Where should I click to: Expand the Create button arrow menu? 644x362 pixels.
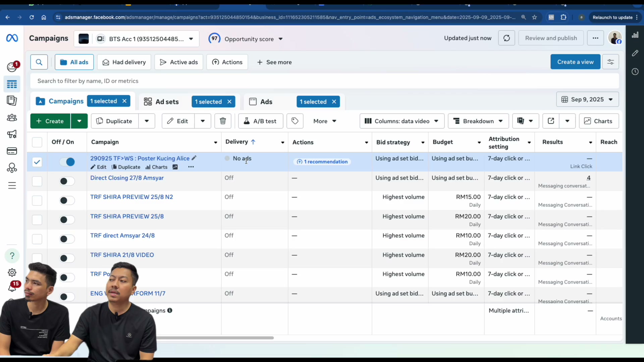[79, 121]
